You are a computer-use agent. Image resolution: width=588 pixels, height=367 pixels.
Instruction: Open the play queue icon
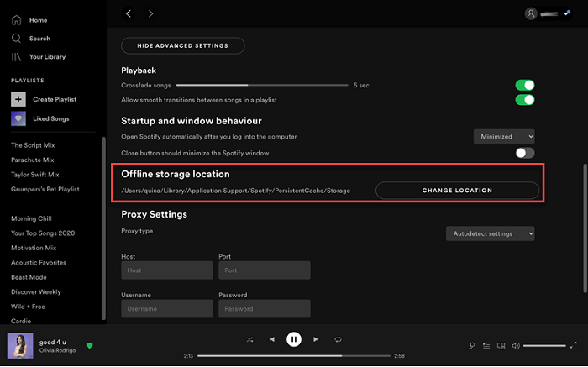click(x=486, y=346)
